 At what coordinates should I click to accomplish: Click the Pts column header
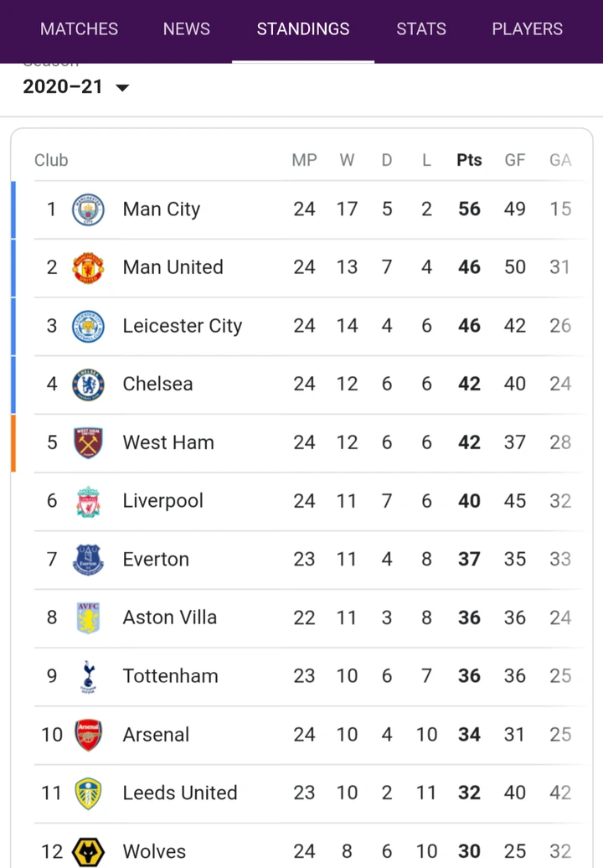(469, 160)
